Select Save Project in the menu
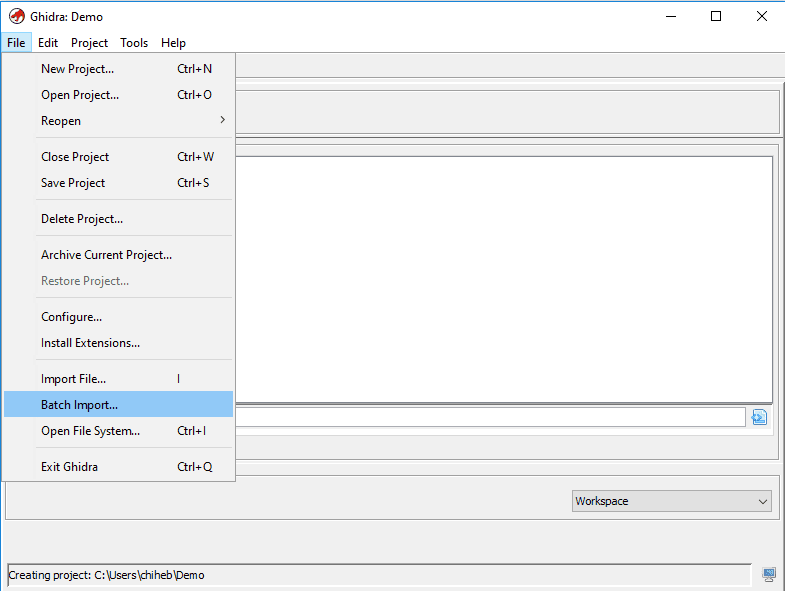 [119, 183]
